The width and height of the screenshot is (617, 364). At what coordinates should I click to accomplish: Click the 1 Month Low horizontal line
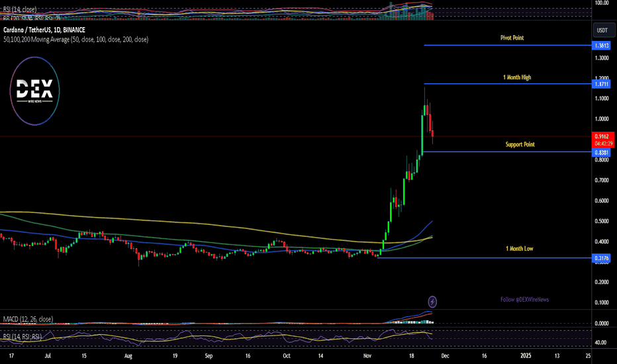(x=484, y=257)
